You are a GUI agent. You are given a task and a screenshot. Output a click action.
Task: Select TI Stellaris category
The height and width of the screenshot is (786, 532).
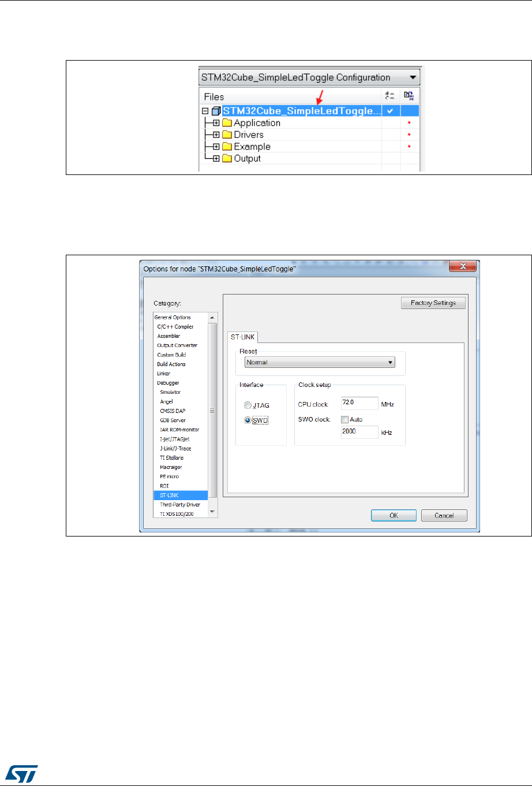point(171,458)
